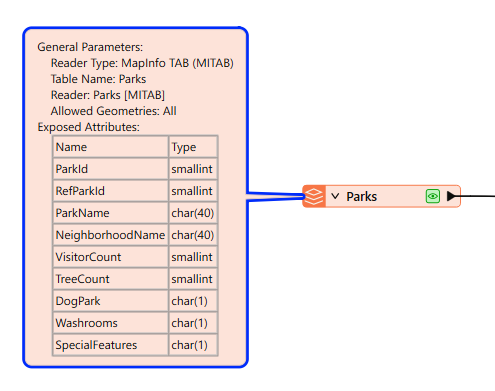Click the char(1) type of SpecialFeatures
Image resolution: width=495 pixels, height=391 pixels.
pos(193,345)
